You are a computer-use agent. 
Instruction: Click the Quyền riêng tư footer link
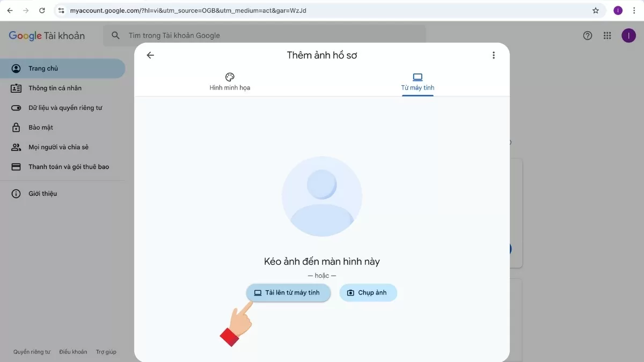pos(31,351)
